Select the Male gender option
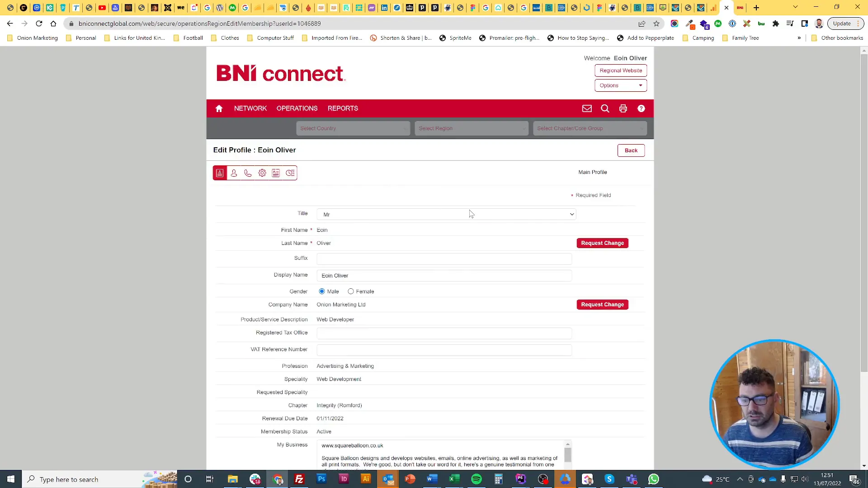This screenshot has width=868, height=488. click(322, 291)
